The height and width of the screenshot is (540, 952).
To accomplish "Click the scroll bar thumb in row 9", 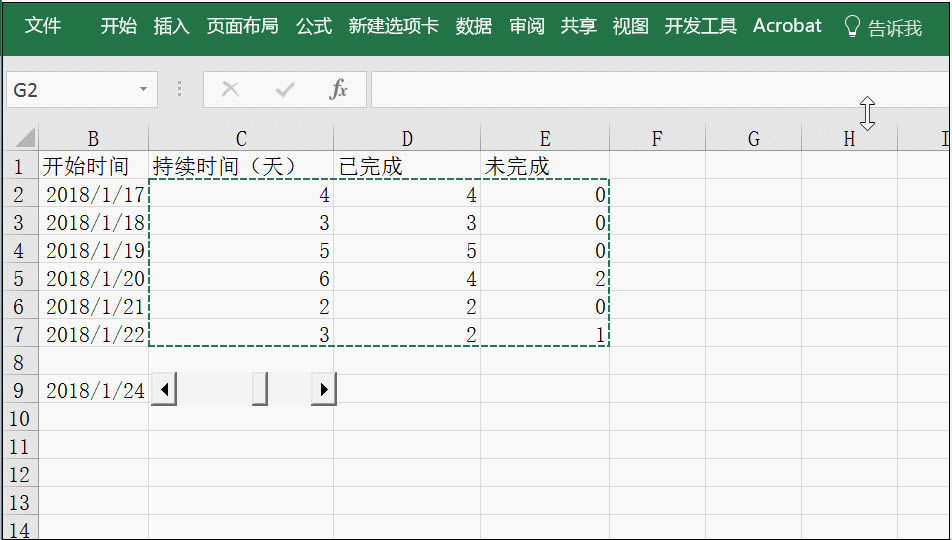I will pyautogui.click(x=260, y=389).
